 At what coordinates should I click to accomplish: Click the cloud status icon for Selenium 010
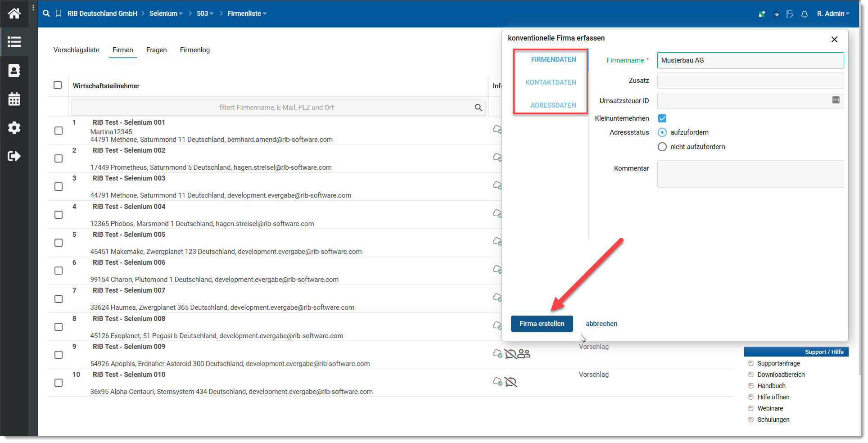coord(497,382)
